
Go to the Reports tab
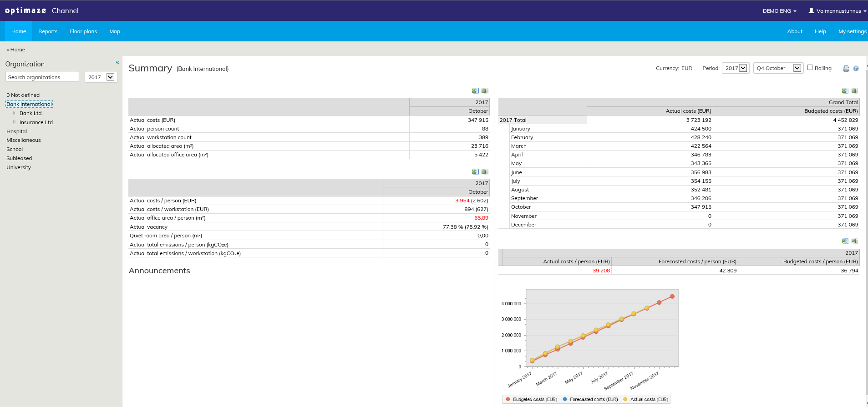pyautogui.click(x=48, y=31)
